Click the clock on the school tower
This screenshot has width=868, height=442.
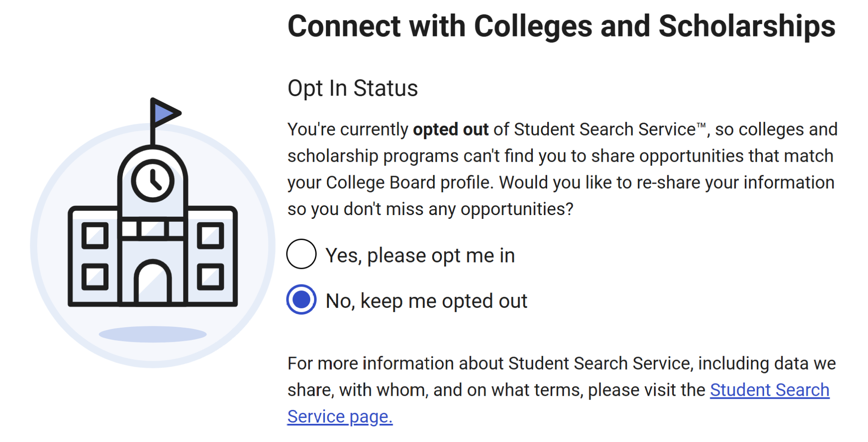[x=153, y=181]
